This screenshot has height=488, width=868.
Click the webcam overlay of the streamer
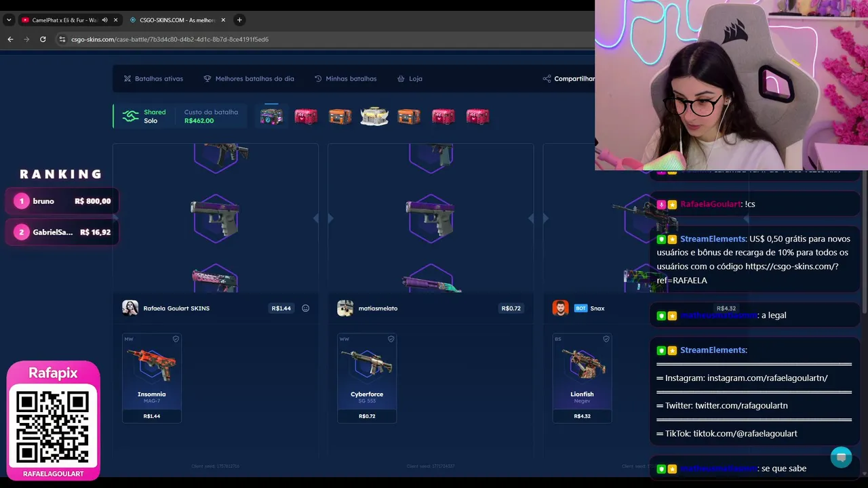point(731,85)
